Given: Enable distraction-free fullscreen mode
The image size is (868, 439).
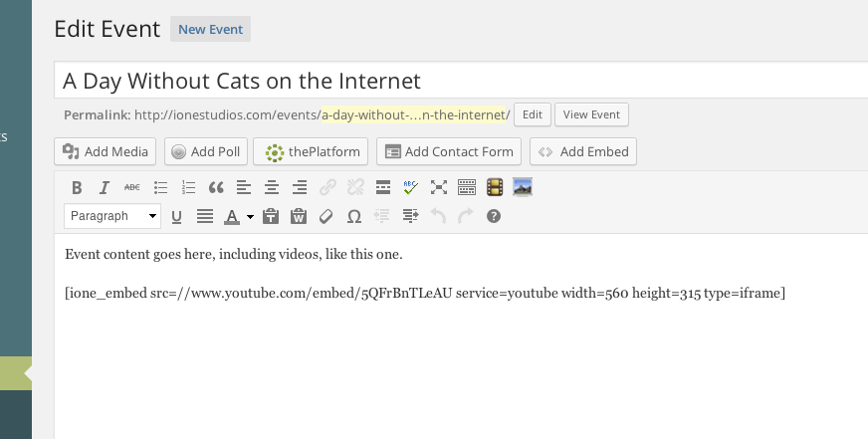Looking at the screenshot, I should tap(439, 187).
